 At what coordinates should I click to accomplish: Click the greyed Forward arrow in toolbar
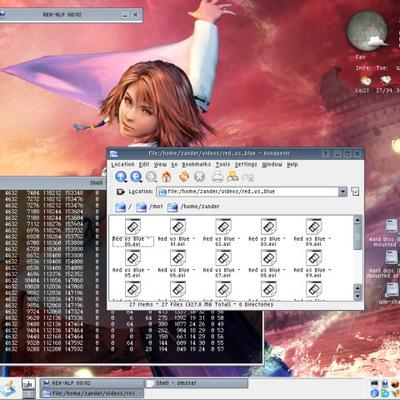[151, 177]
